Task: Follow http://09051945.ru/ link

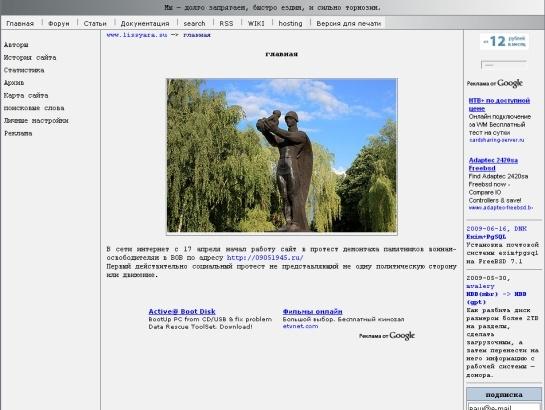Action: click(x=265, y=258)
